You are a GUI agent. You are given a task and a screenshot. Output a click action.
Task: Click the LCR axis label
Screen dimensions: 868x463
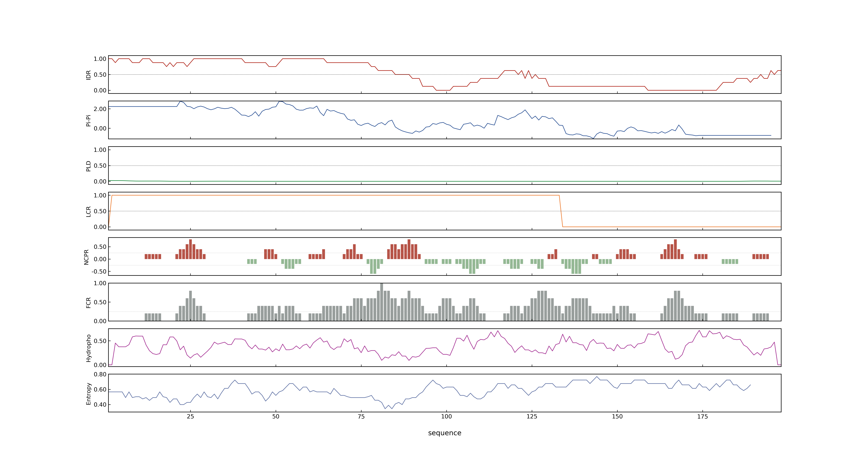tap(89, 212)
